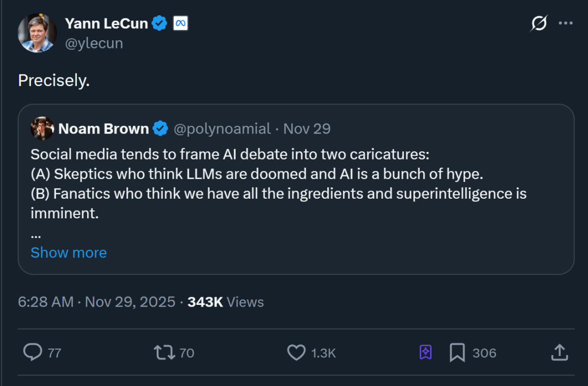Viewport: 588px width, 386px height.
Task: Click the reply speech bubble icon
Action: pos(33,352)
